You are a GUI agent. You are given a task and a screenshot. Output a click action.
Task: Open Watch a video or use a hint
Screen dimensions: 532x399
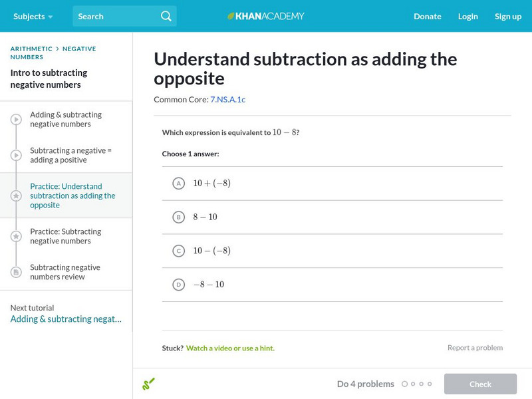pos(230,348)
